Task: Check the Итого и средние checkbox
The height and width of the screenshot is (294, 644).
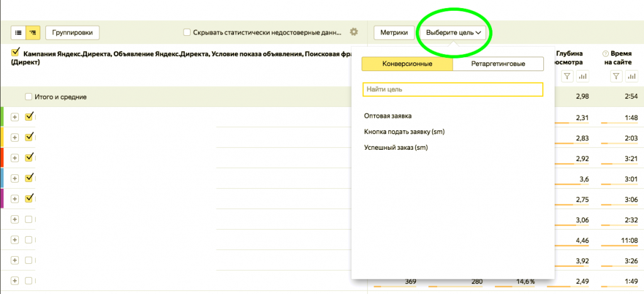Action: click(28, 97)
